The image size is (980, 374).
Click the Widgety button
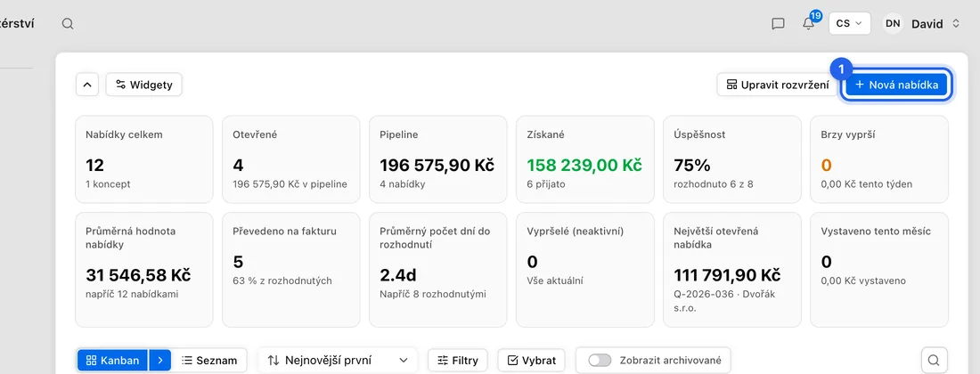click(143, 85)
